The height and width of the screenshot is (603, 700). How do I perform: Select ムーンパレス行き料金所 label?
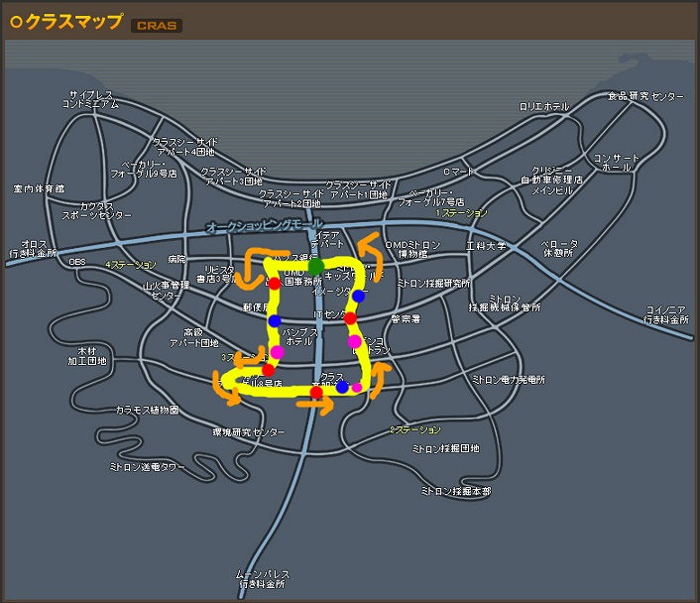click(263, 579)
